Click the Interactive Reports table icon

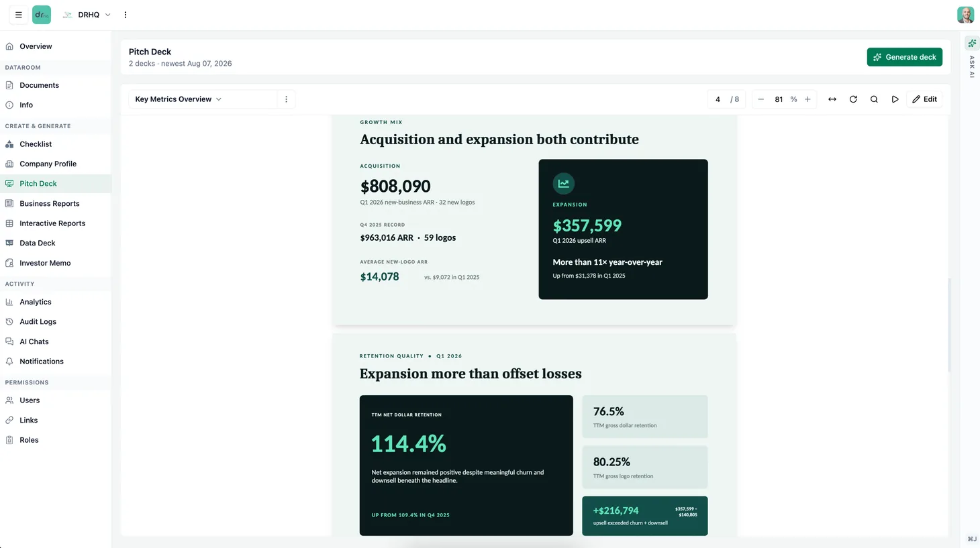(9, 223)
